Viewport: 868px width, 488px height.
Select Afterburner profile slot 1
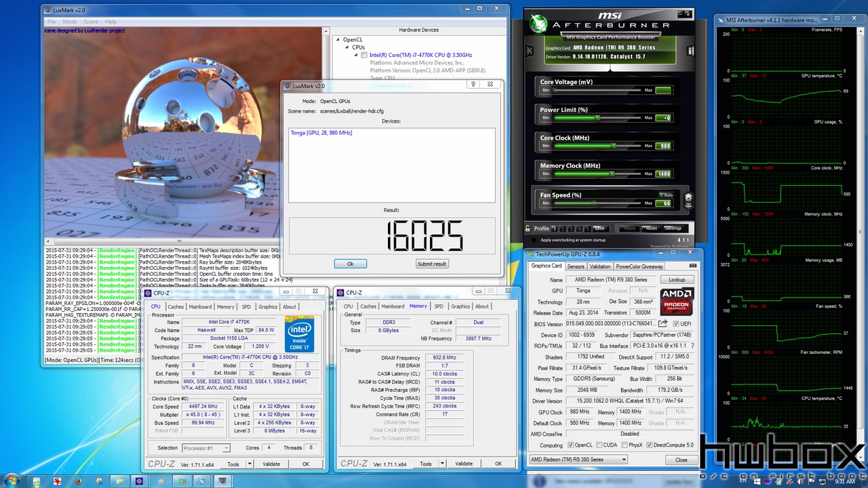[x=553, y=228]
